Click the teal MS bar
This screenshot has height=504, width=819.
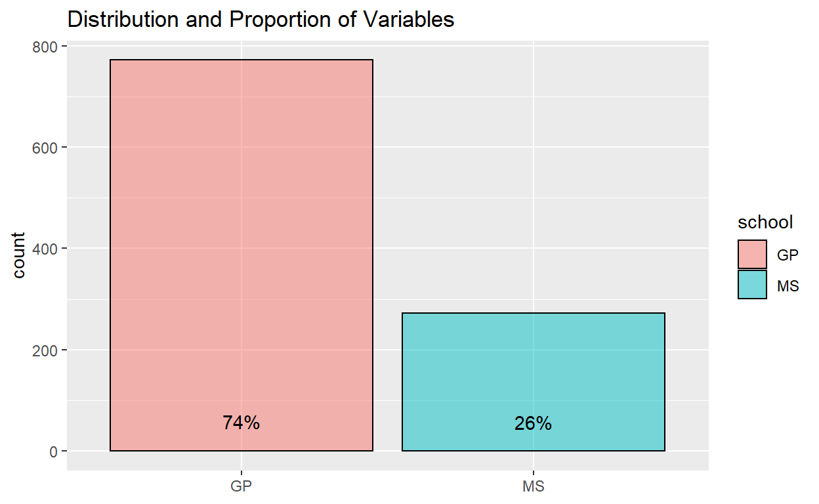tap(533, 367)
